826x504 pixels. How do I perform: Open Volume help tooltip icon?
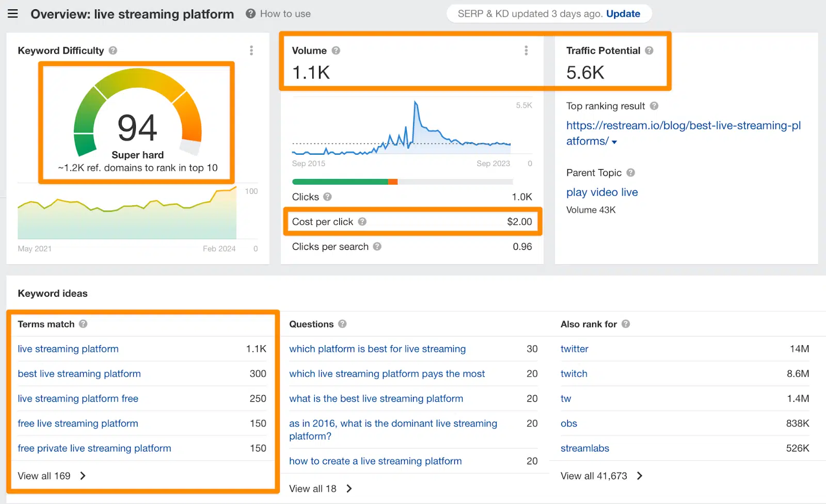point(336,51)
